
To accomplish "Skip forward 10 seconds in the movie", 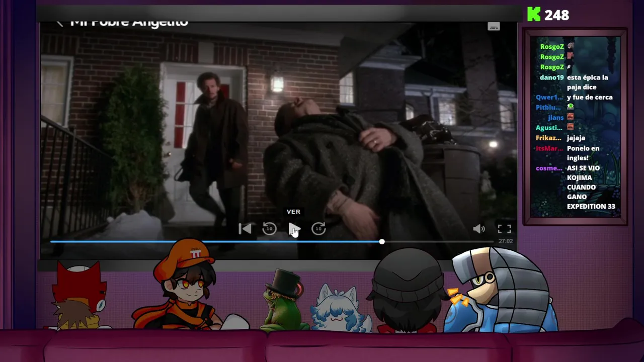I will (318, 229).
